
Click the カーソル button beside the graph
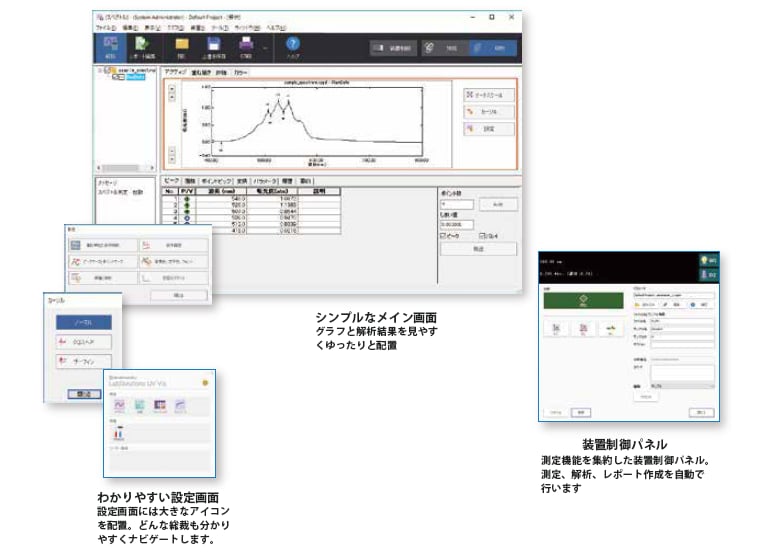point(489,112)
